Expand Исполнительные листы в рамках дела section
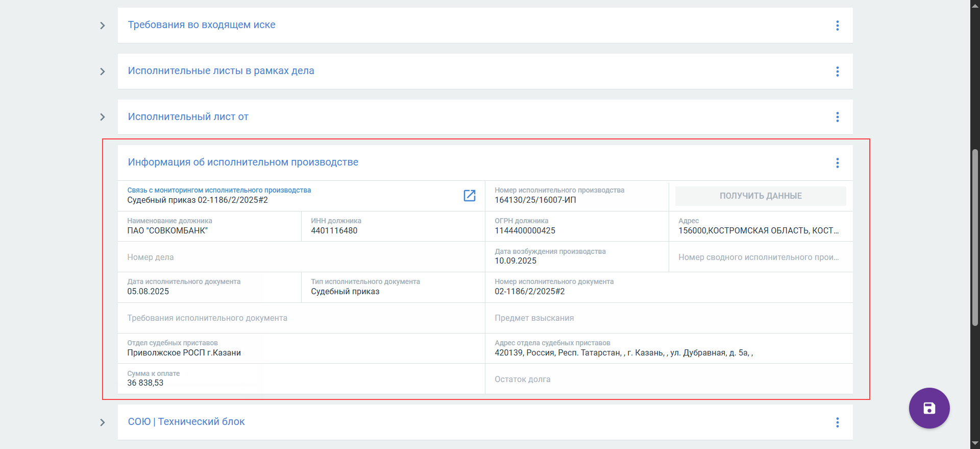 point(103,72)
